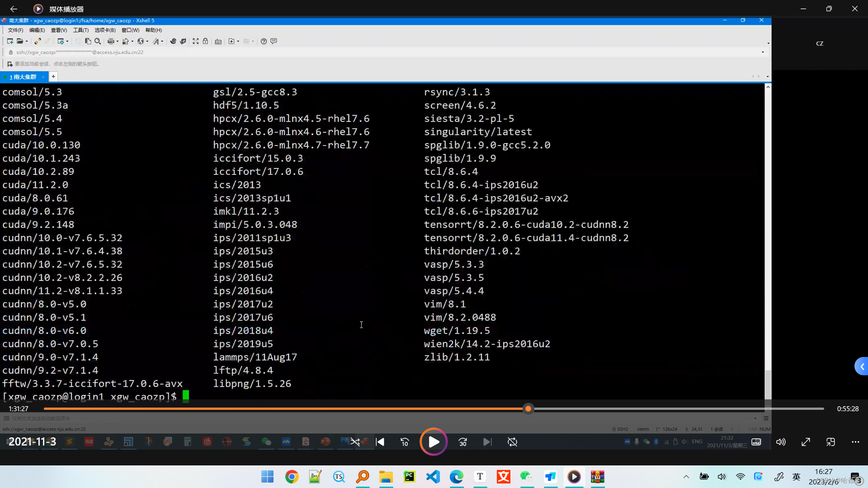Click the video progress slider handle

click(x=528, y=409)
